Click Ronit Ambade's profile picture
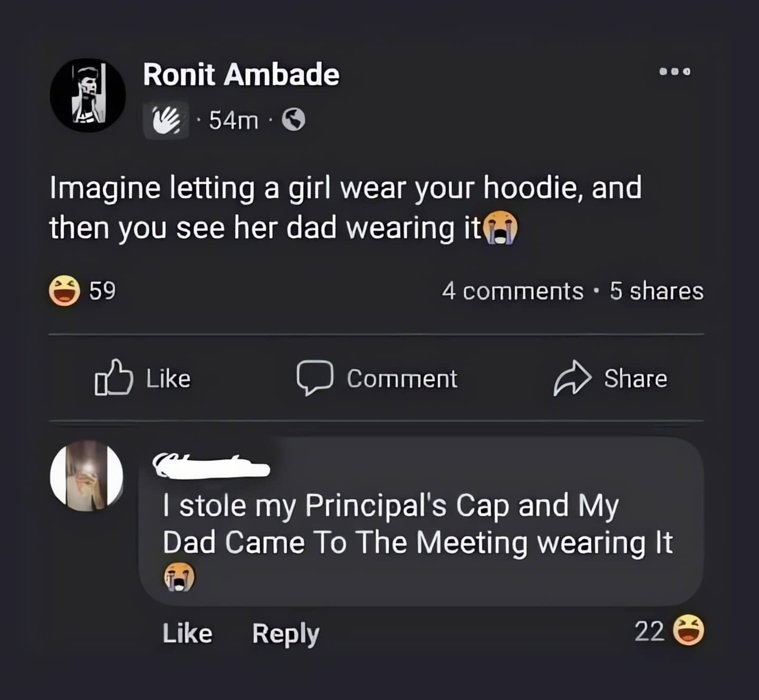This screenshot has height=700, width=759. (88, 95)
